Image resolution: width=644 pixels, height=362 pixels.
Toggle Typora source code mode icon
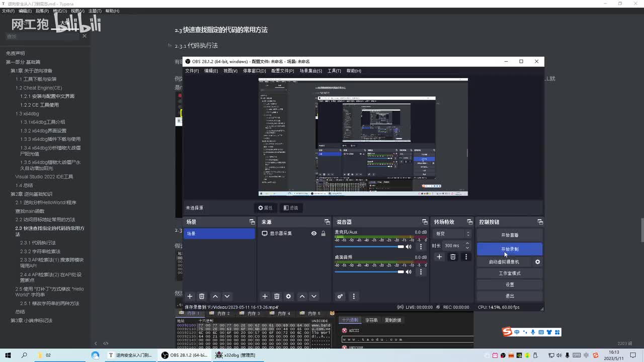pyautogui.click(x=106, y=343)
